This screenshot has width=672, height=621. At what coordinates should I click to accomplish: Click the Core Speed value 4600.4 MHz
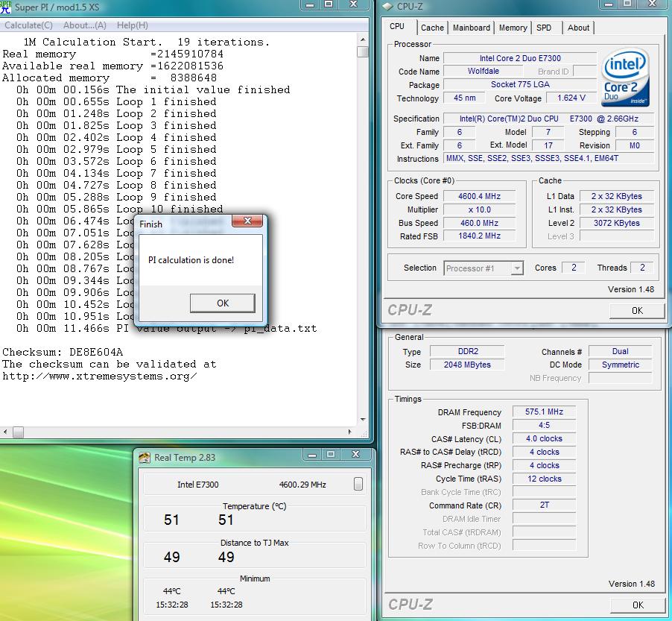point(479,196)
